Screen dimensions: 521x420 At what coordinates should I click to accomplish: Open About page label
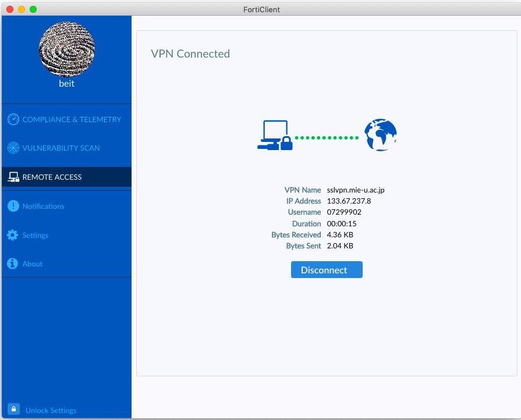[x=32, y=264]
